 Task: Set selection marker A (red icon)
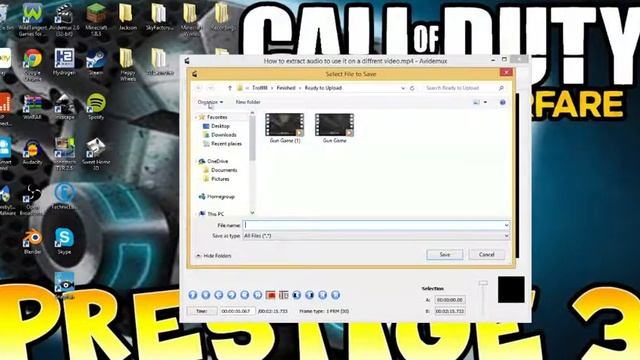click(270, 295)
